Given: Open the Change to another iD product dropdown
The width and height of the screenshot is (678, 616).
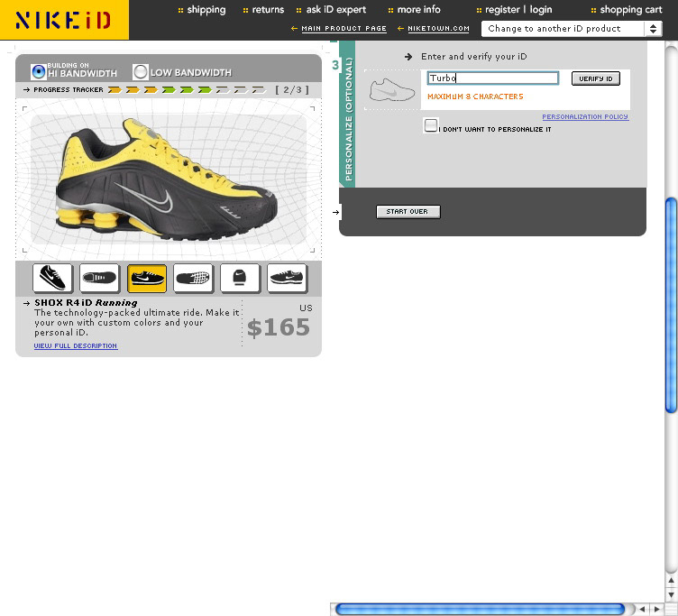Looking at the screenshot, I should point(572,29).
